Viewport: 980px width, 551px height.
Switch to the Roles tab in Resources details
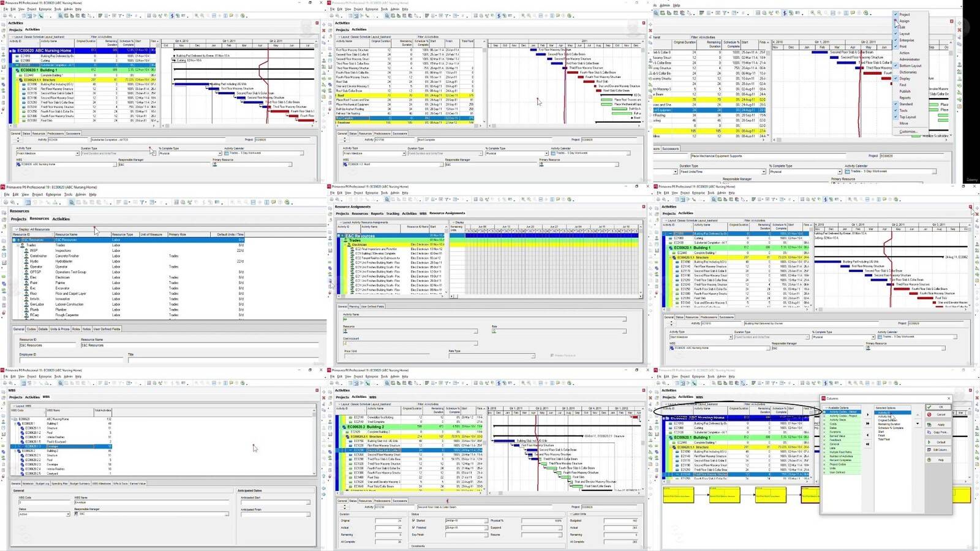[x=77, y=329]
